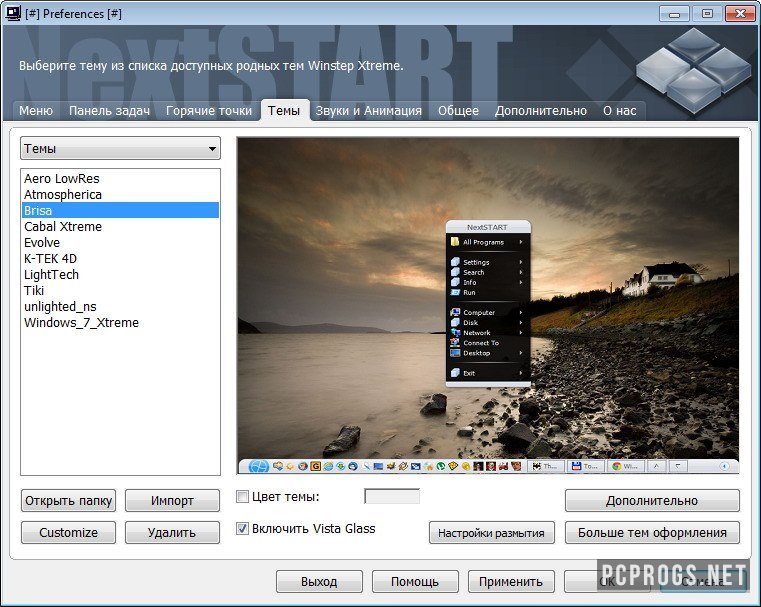Select the unlighted_ns theme
The width and height of the screenshot is (761, 607).
(x=120, y=307)
